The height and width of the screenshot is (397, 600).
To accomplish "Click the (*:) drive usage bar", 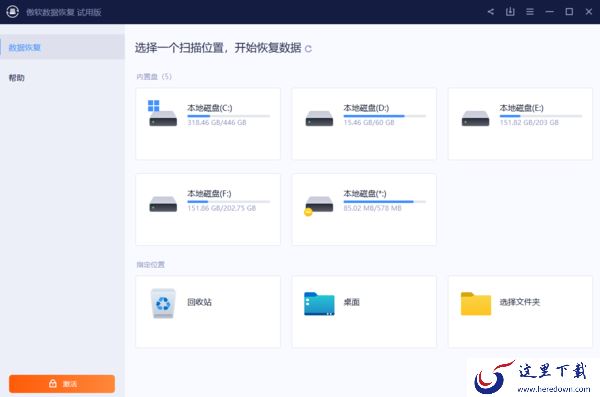I will (385, 202).
